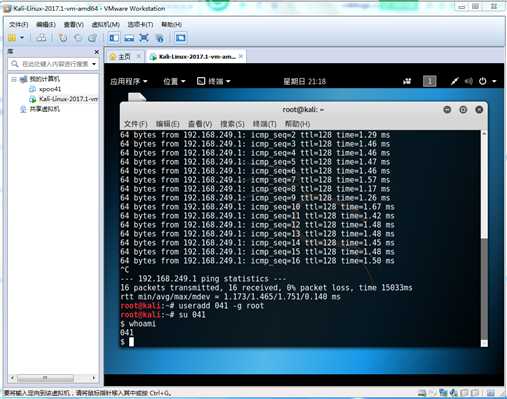Toggle the library sidebar view icon
Screen dimensions: 507x399
click(114, 38)
